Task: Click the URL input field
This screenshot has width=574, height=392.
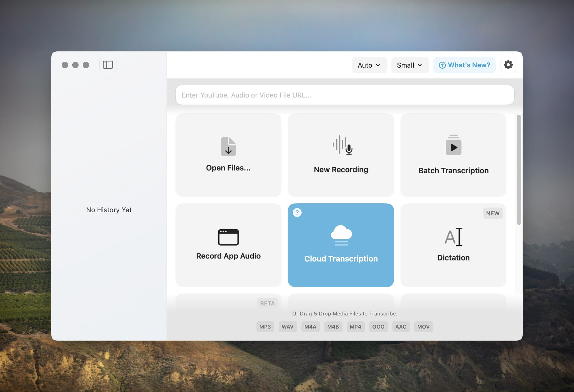Action: (x=344, y=95)
